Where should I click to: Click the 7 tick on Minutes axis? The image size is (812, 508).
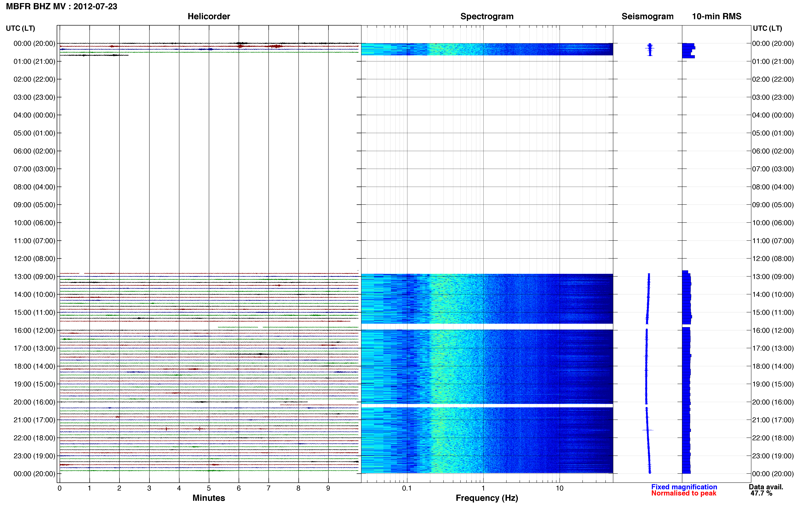269,488
